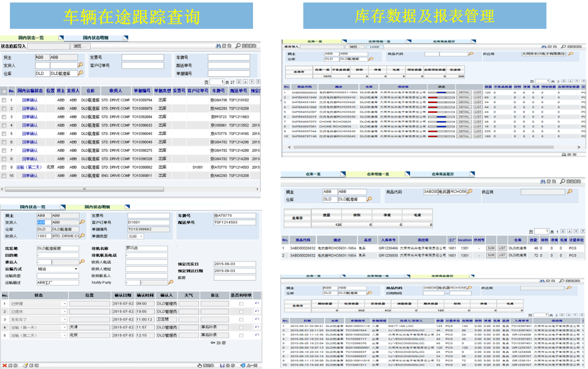This screenshot has height=369, width=588.
Task: Open status dropdown for 发车完了 row
Action: (64, 319)
